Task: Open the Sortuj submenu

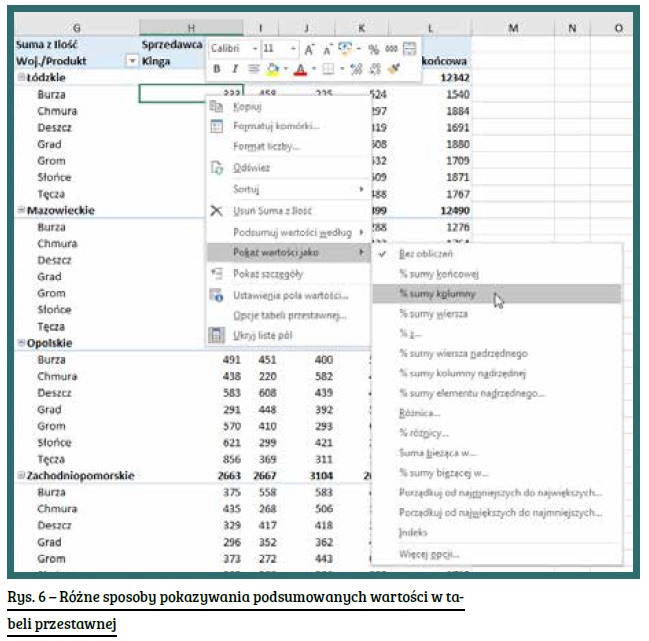Action: pos(288,189)
